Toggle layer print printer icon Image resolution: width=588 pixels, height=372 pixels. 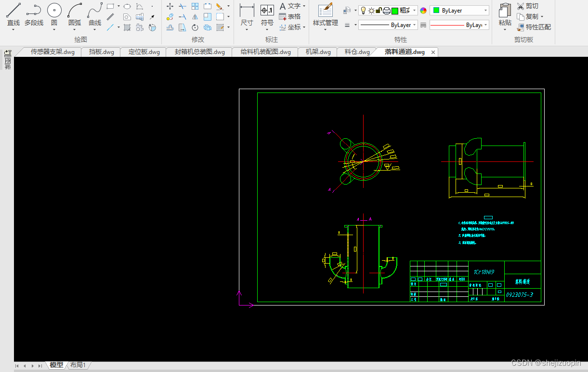386,11
